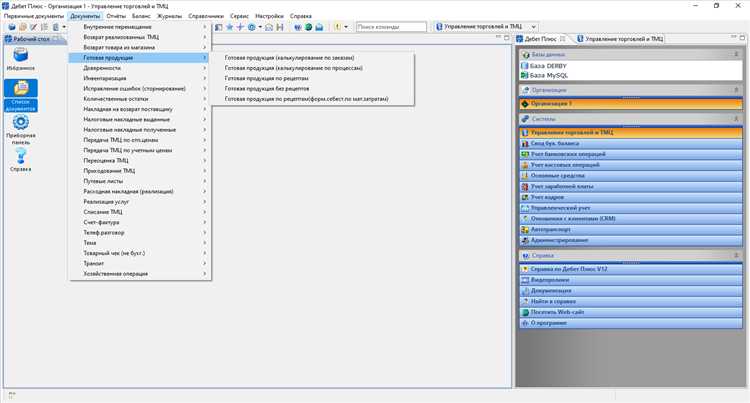Click the Поиск команды search field
The width and height of the screenshot is (750, 403).
coord(391,27)
